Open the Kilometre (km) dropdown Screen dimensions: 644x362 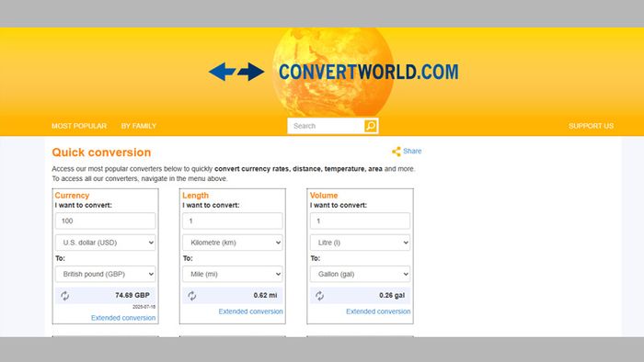[233, 243]
